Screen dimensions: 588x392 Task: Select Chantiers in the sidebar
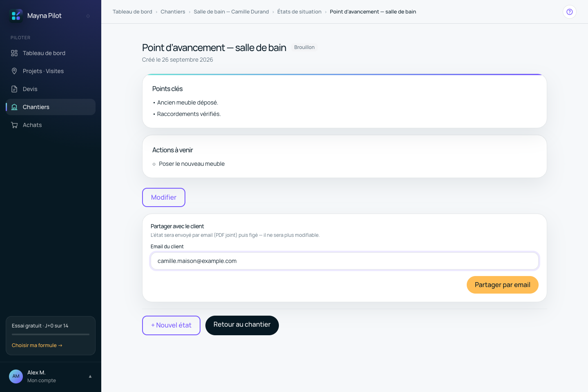[x=51, y=107]
